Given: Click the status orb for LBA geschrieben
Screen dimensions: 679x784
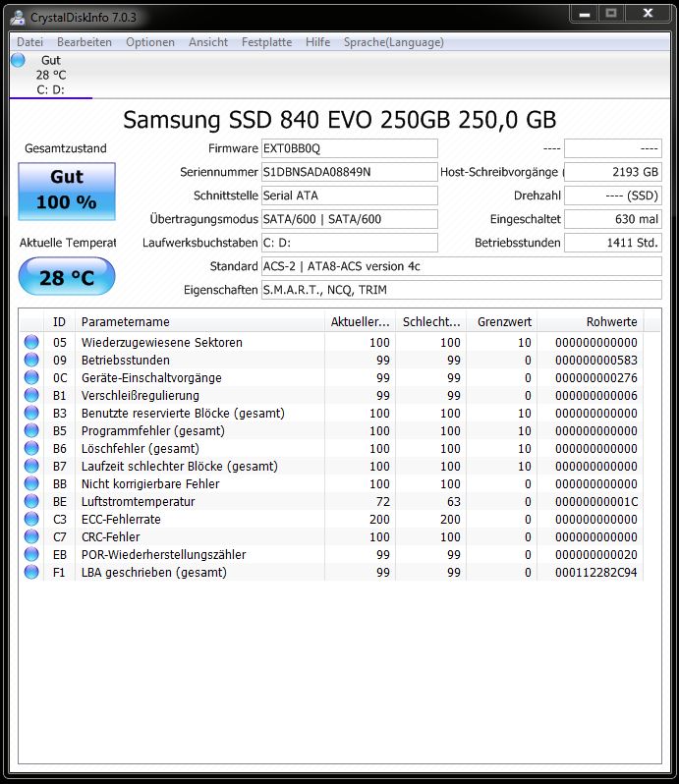Looking at the screenshot, I should [x=31, y=572].
